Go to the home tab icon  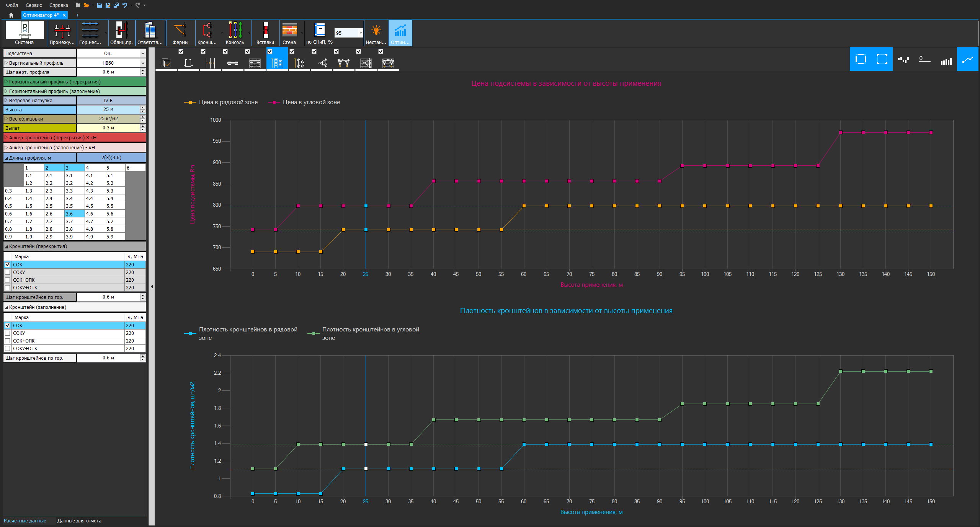click(x=11, y=15)
